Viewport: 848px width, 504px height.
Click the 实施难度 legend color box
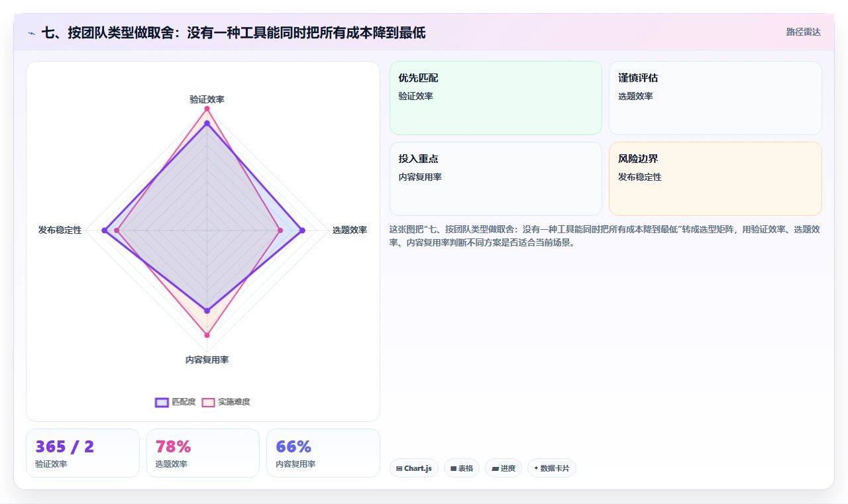tap(209, 402)
